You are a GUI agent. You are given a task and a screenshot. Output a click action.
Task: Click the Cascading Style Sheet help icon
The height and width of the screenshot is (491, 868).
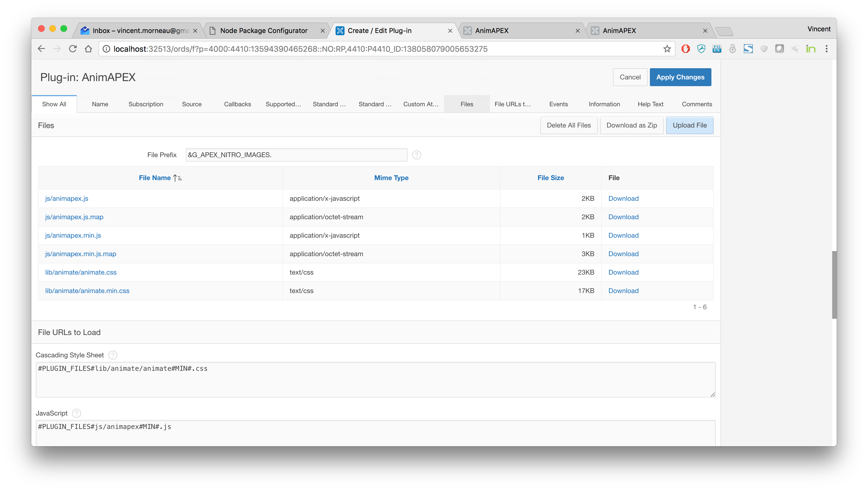pyautogui.click(x=113, y=355)
